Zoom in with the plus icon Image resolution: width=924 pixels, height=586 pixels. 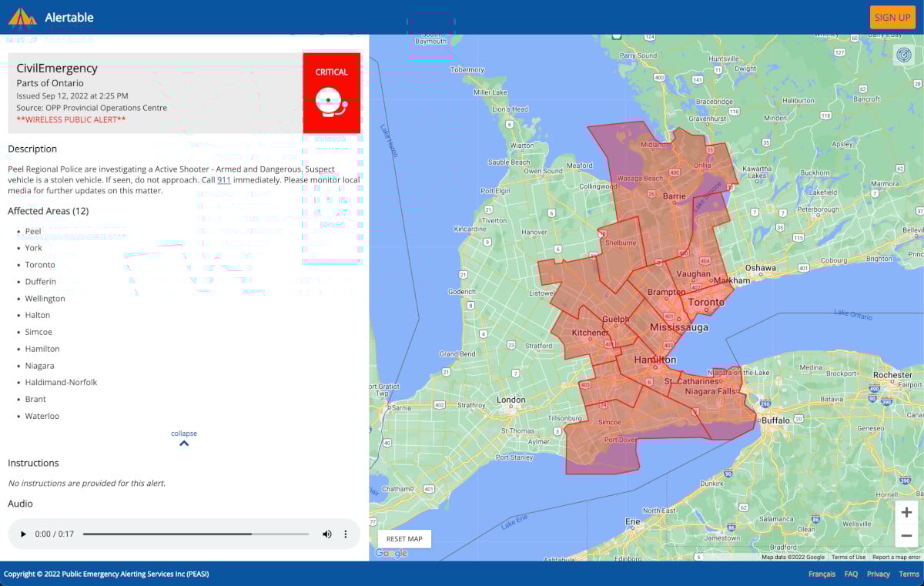tap(906, 511)
